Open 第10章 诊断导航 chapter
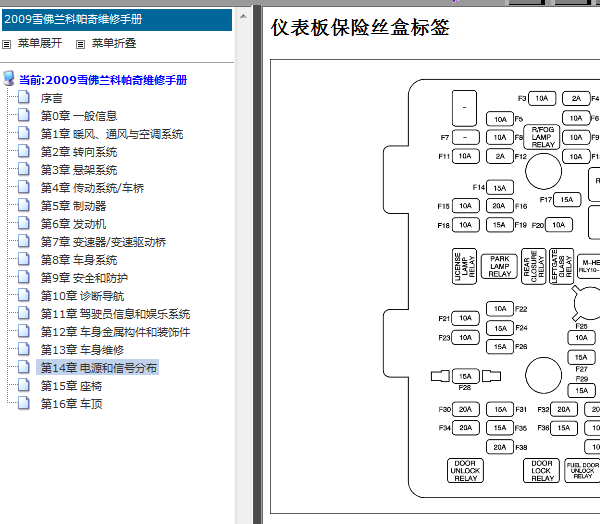This screenshot has width=600, height=524. point(82,296)
